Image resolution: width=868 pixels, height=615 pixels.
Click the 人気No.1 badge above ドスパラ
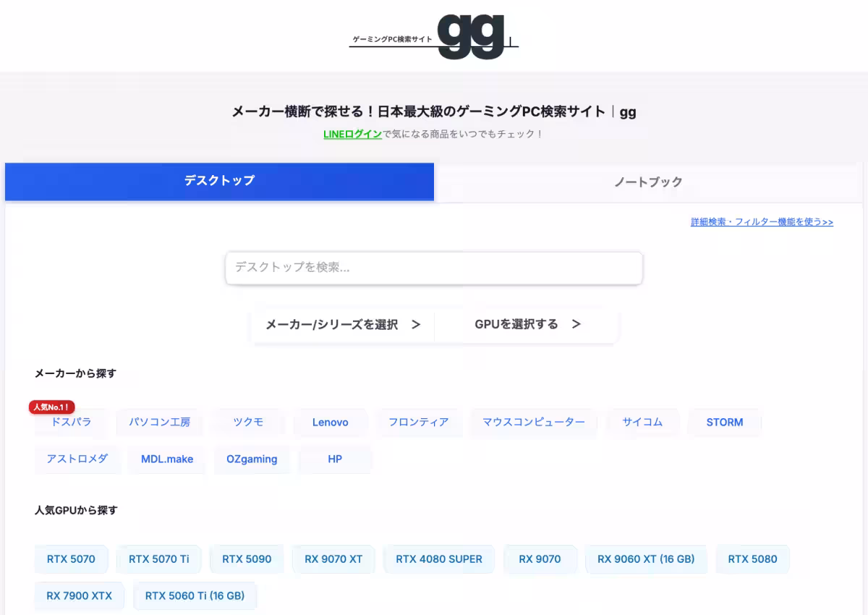click(x=51, y=407)
